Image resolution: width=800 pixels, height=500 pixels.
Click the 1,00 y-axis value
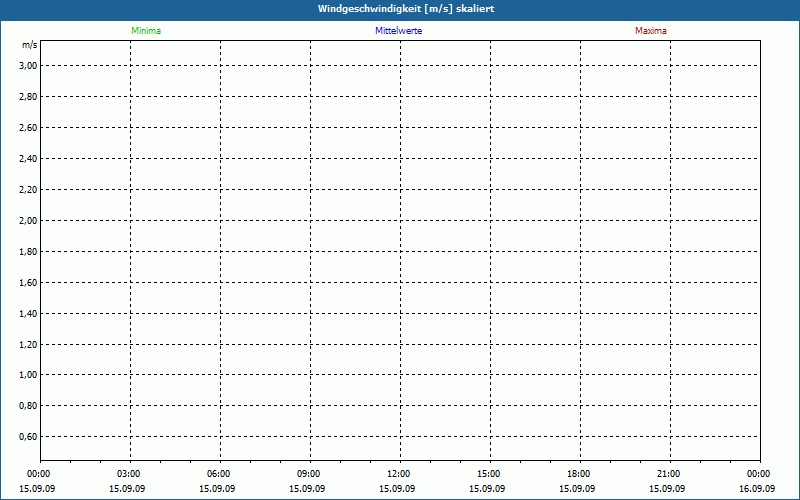pyautogui.click(x=28, y=374)
